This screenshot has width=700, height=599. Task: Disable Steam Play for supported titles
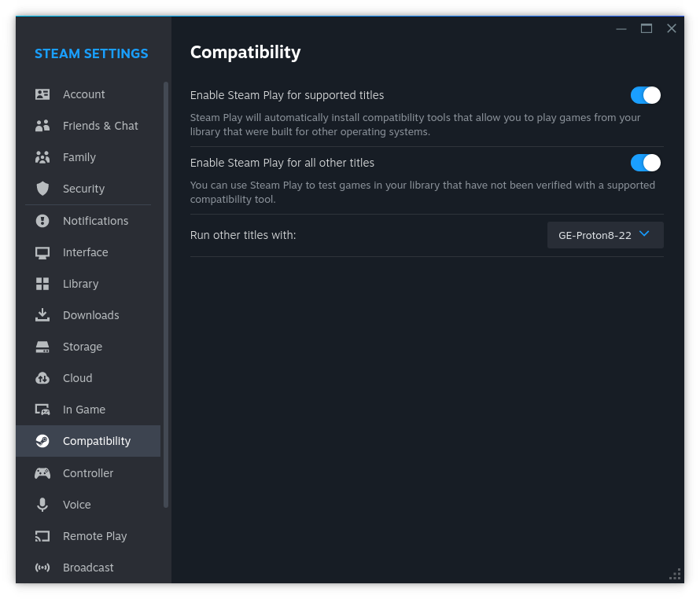click(x=646, y=95)
